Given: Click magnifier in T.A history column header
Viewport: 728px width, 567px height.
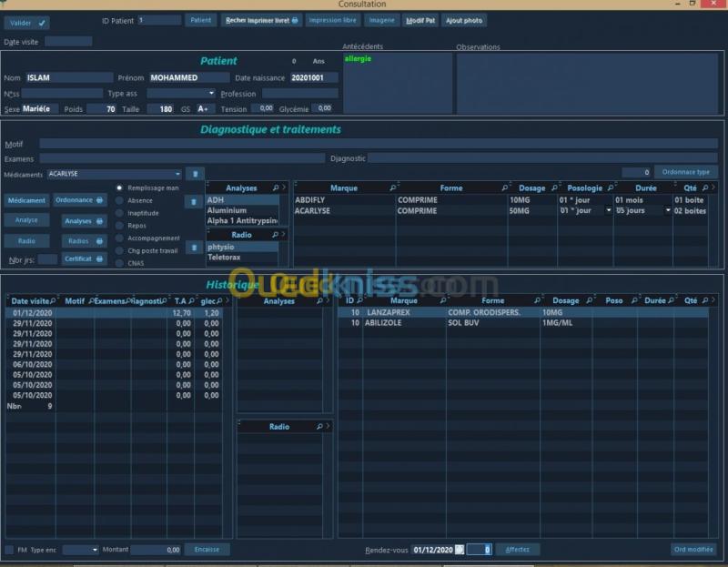Looking at the screenshot, I should 191,301.
